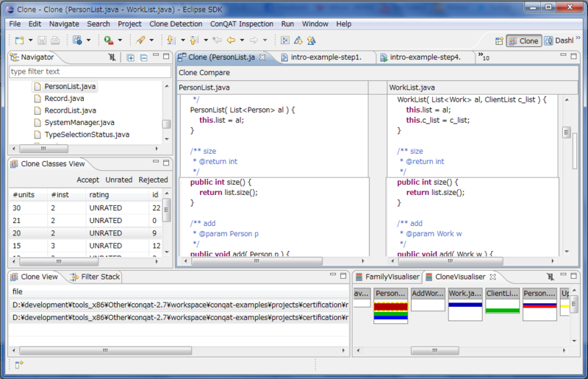
Task: Click the Unrated rating button
Action: 118,180
